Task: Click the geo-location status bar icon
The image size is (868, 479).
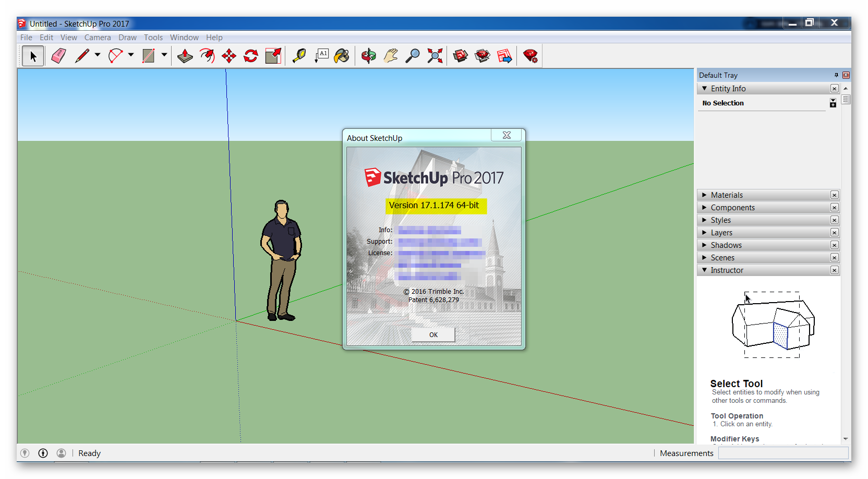Action: tap(25, 453)
